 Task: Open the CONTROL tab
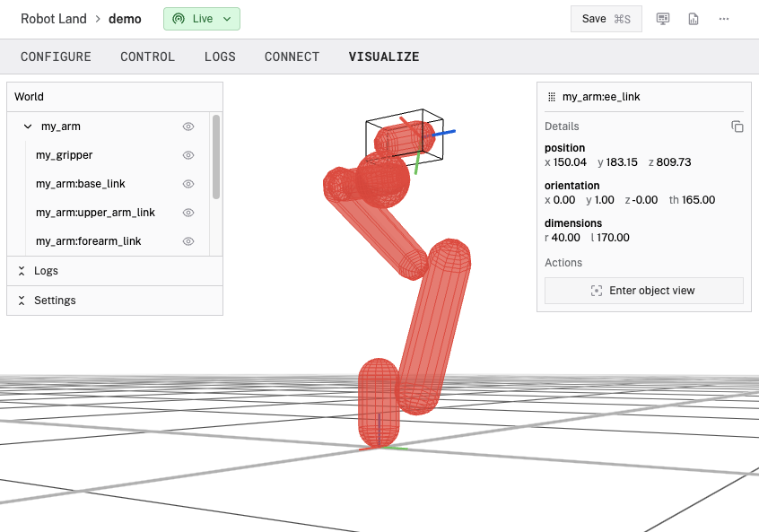click(148, 57)
